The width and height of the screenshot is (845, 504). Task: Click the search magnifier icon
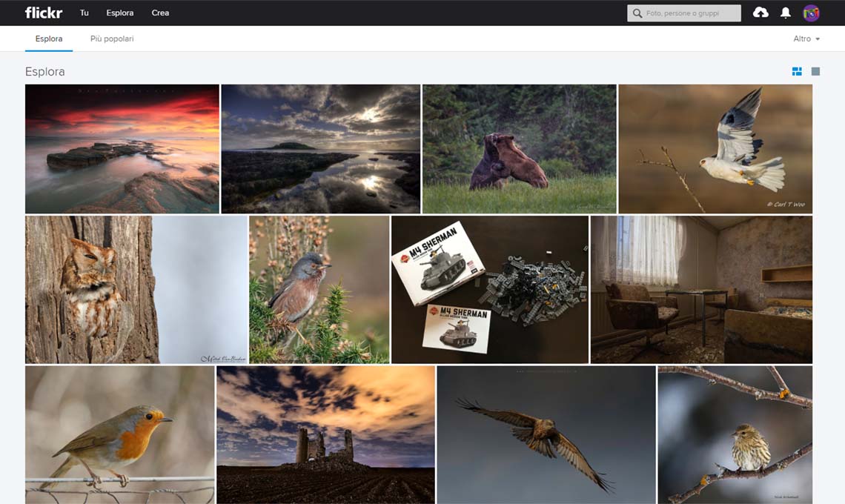[637, 13]
